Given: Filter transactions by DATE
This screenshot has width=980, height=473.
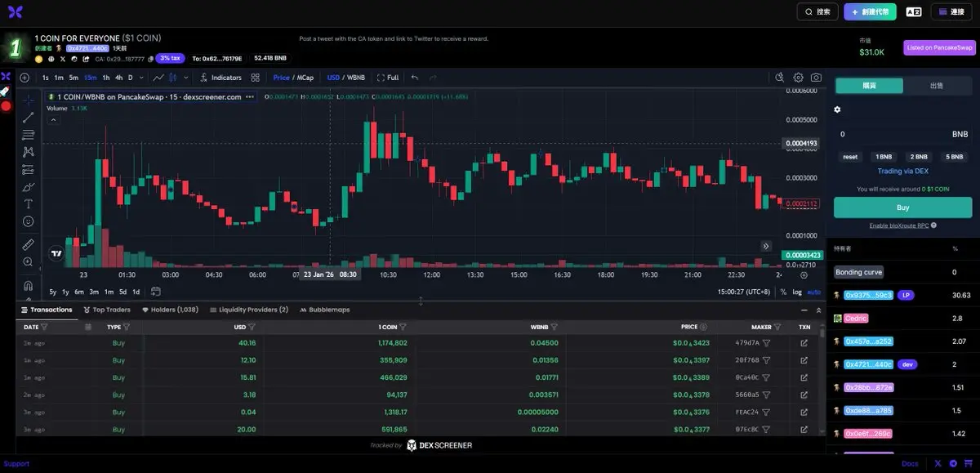Looking at the screenshot, I should tap(44, 327).
